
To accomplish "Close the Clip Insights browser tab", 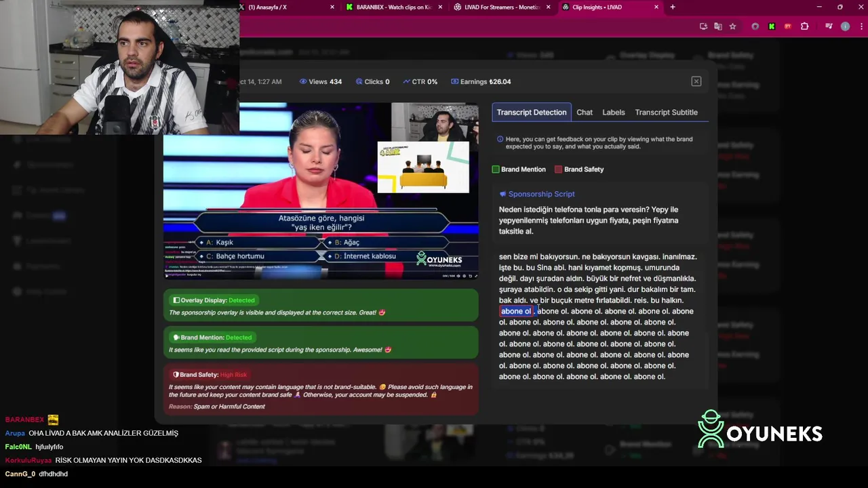I will pos(656,7).
